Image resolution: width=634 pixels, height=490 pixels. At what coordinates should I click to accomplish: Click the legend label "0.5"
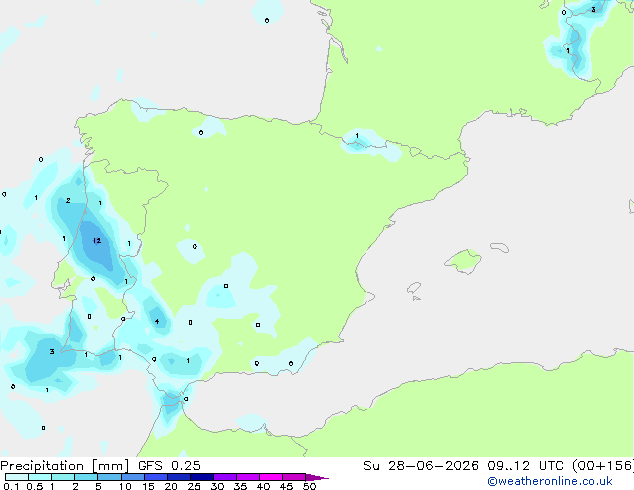point(34,486)
